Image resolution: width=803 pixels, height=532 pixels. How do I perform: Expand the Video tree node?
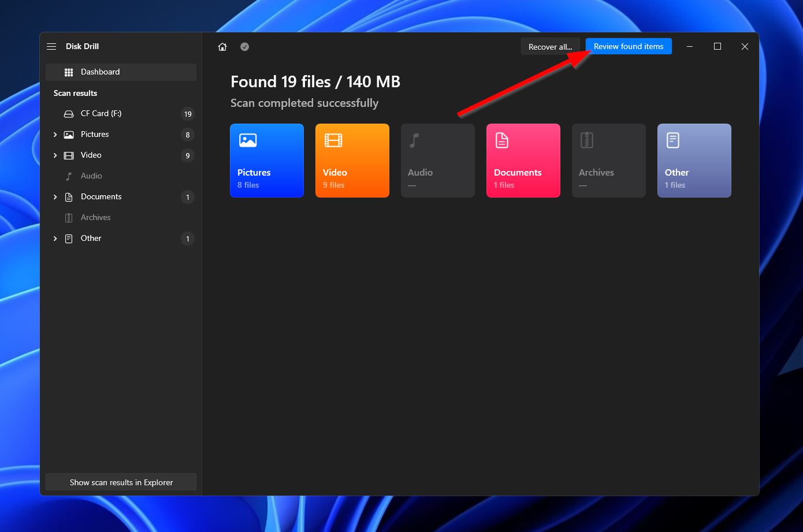(55, 155)
